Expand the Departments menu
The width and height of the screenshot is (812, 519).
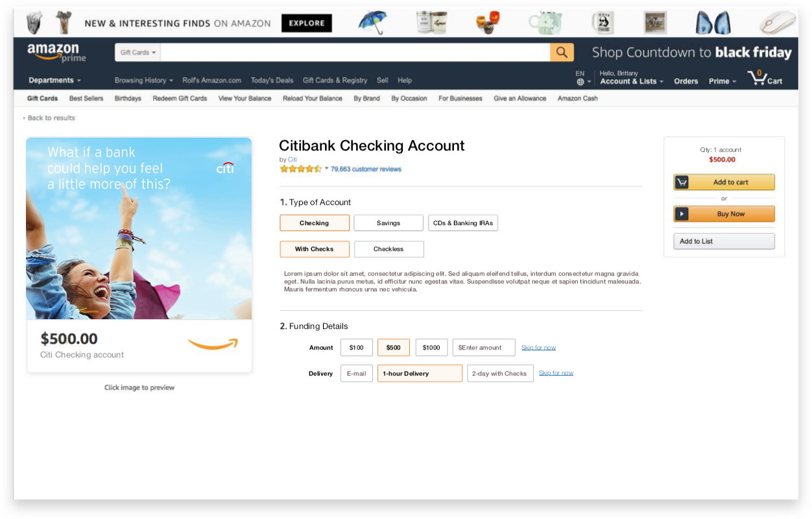(x=54, y=80)
